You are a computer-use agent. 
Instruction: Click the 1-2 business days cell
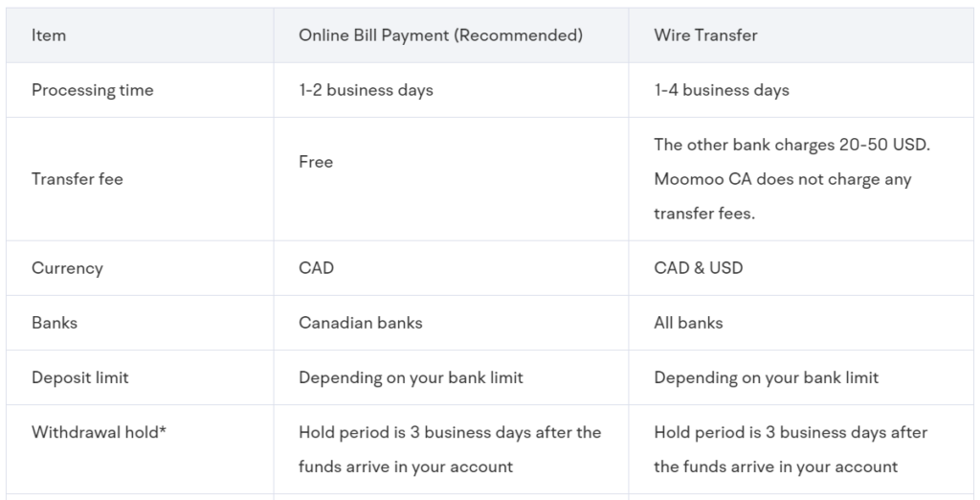point(366,90)
